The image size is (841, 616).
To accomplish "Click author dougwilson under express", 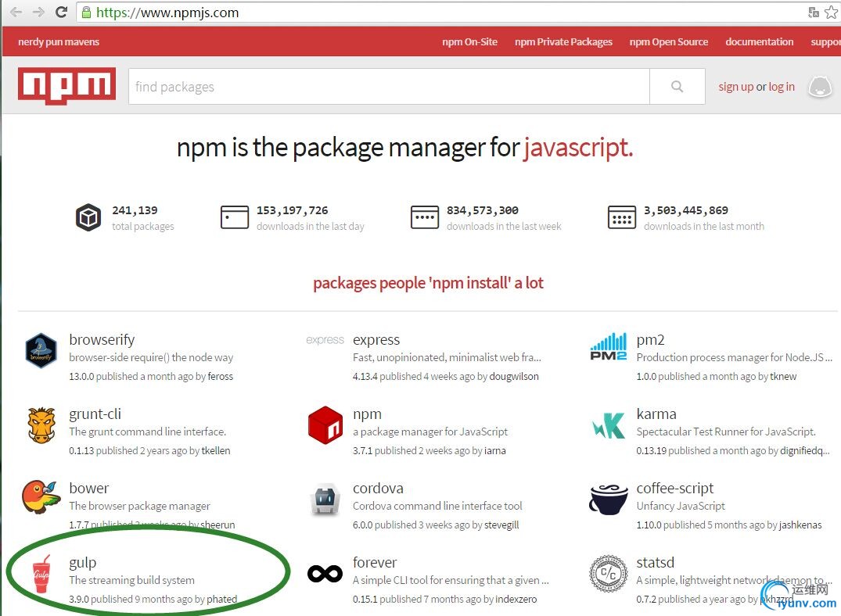I will click(x=514, y=376).
